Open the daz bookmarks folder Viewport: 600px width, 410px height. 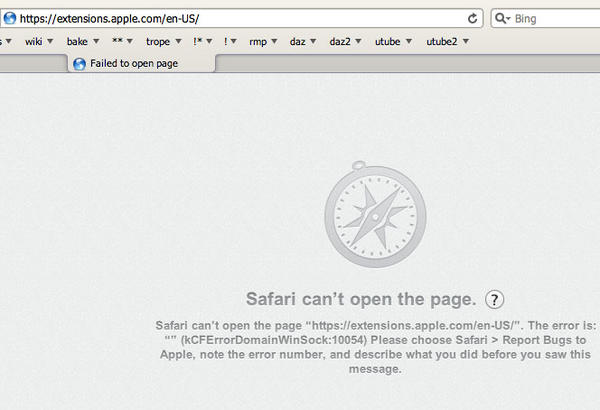tap(303, 41)
